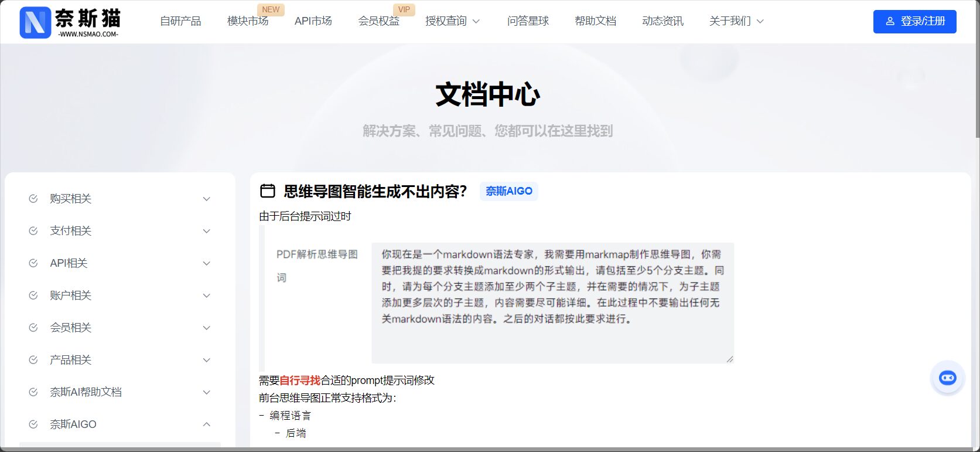Click check icon next to 账户相关
The height and width of the screenshot is (452, 980).
[33, 295]
